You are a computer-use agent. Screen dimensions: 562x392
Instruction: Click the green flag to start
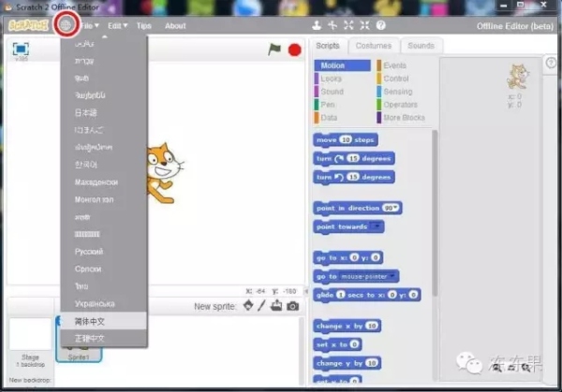click(x=274, y=50)
